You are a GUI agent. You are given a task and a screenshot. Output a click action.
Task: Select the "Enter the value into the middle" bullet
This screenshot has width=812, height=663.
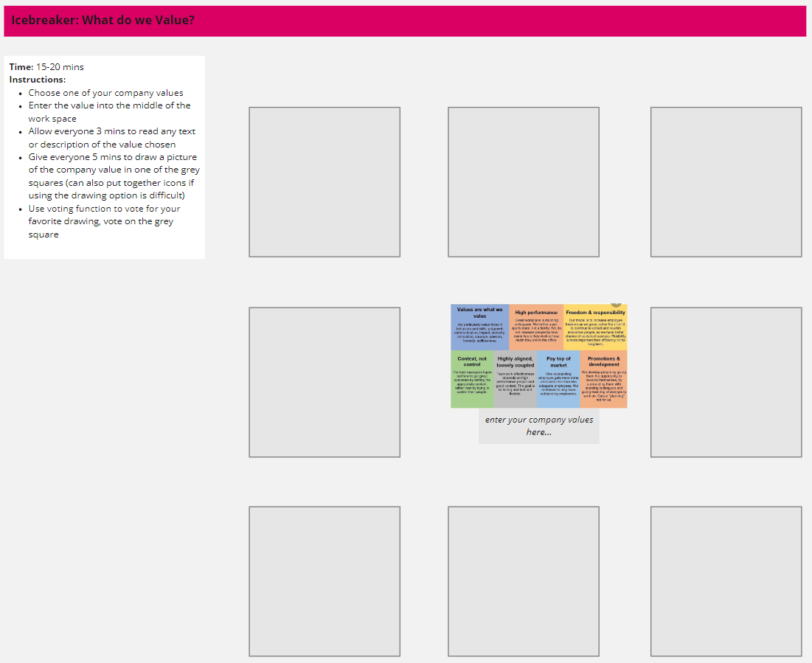(109, 112)
